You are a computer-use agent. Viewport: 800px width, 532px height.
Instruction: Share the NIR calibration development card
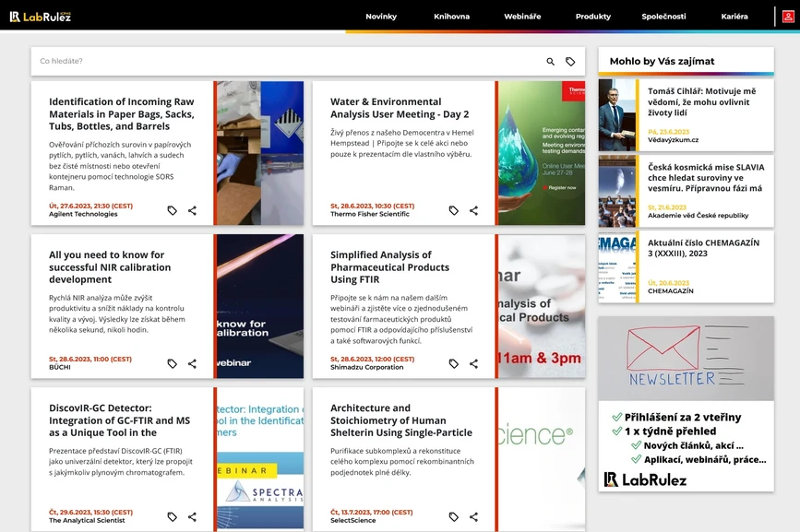[192, 363]
